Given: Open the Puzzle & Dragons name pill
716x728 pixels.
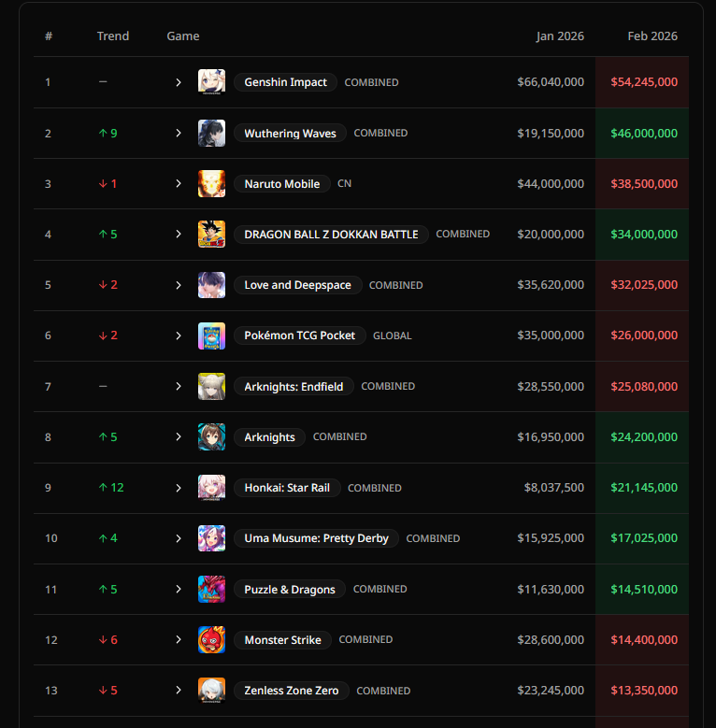Looking at the screenshot, I should click(290, 589).
